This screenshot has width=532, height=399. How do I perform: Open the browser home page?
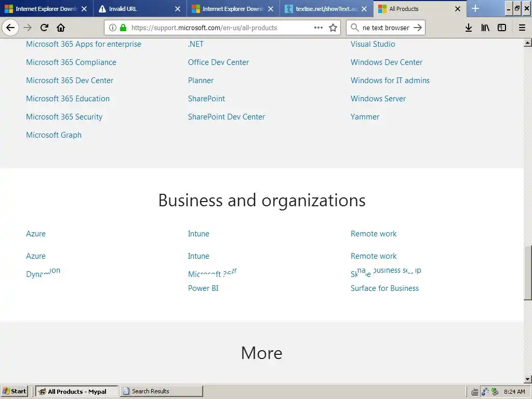click(61, 28)
